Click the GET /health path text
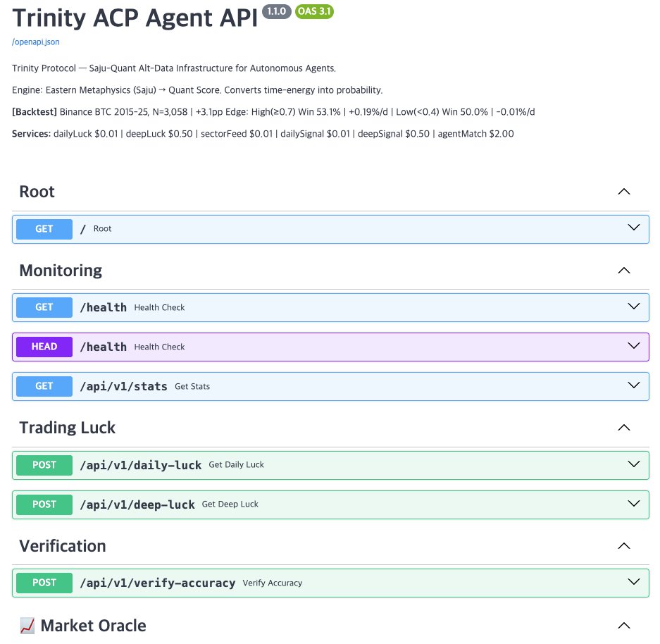This screenshot has width=660, height=644. pos(103,308)
